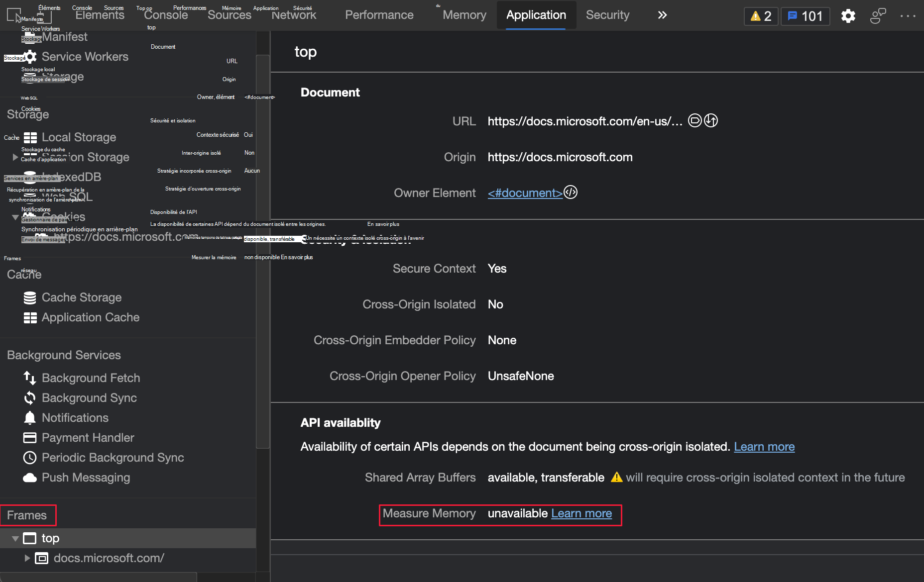
Task: Select the top frame window icon
Action: click(30, 538)
